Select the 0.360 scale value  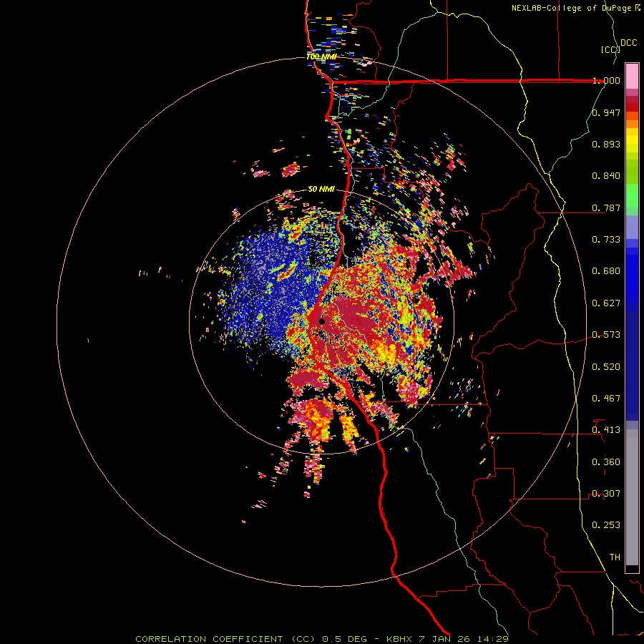point(606,462)
